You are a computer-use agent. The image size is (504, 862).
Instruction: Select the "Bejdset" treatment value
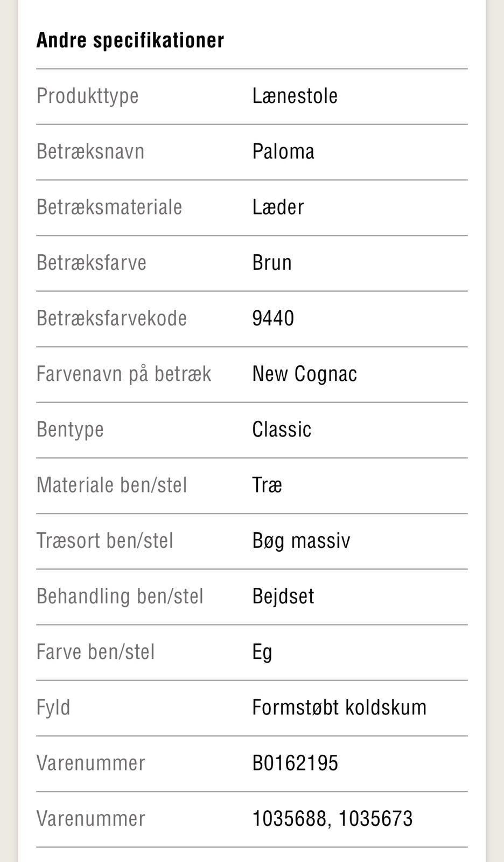(283, 596)
